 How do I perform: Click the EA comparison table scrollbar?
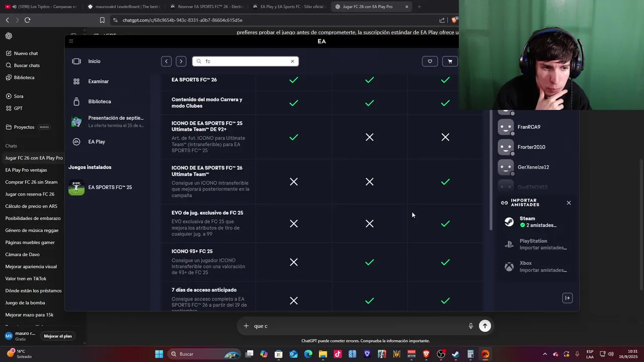click(x=491, y=171)
